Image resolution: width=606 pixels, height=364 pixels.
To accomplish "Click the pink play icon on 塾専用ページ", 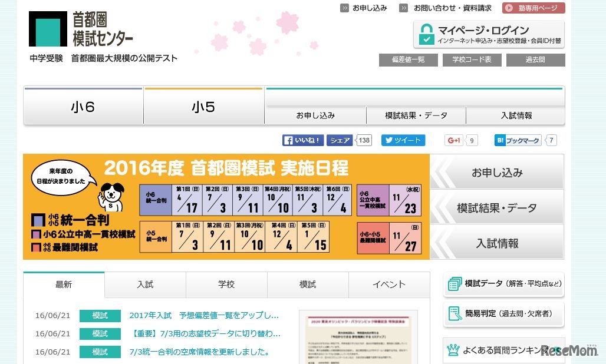I will pyautogui.click(x=508, y=8).
